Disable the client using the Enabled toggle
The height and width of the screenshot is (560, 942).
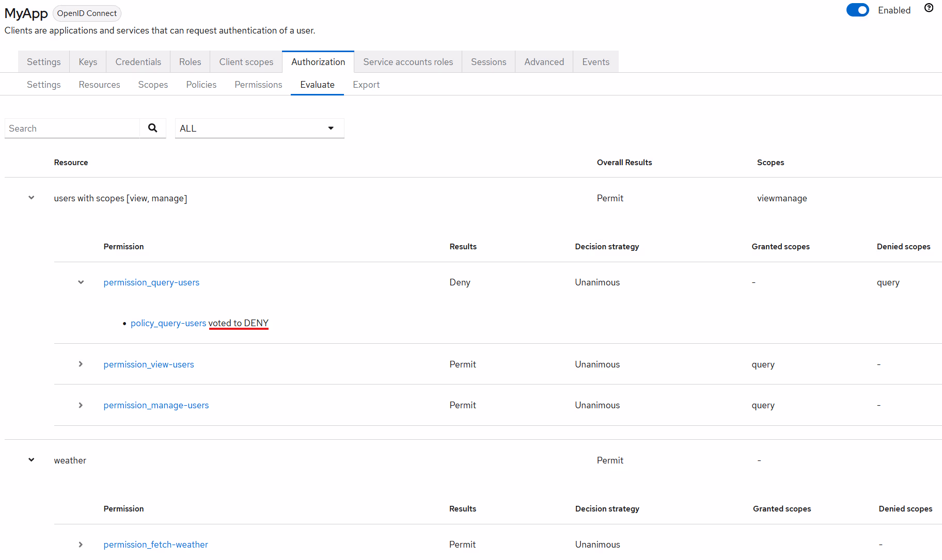pos(857,10)
